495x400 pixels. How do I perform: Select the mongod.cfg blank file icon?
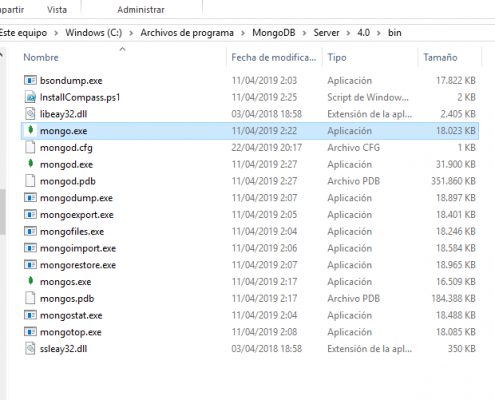(30, 147)
